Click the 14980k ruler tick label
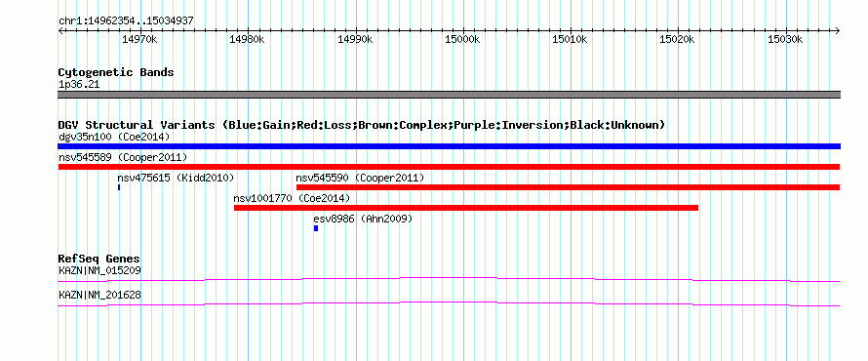 coord(248,39)
